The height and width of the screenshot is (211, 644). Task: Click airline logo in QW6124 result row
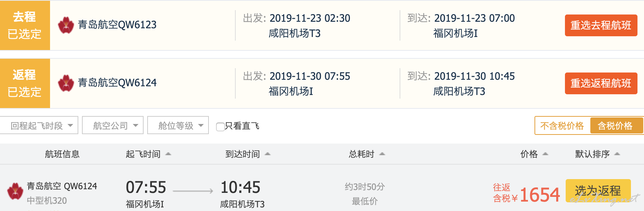tap(15, 191)
